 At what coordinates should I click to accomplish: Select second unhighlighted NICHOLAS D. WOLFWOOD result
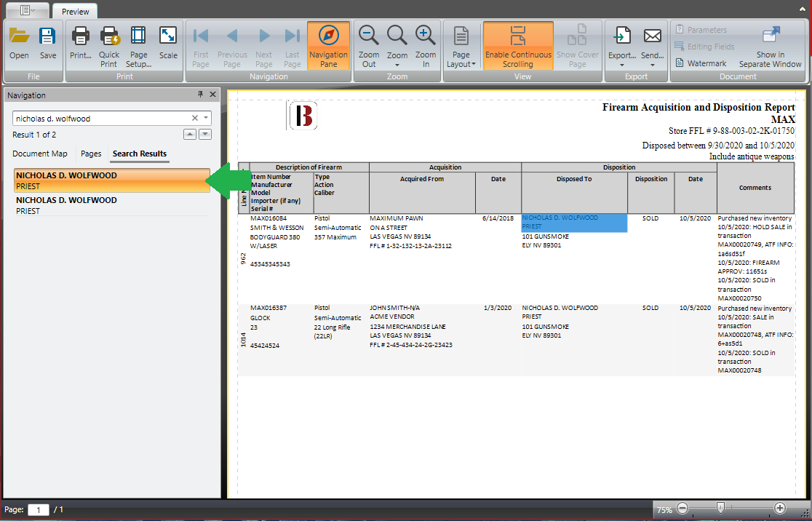[111, 205]
